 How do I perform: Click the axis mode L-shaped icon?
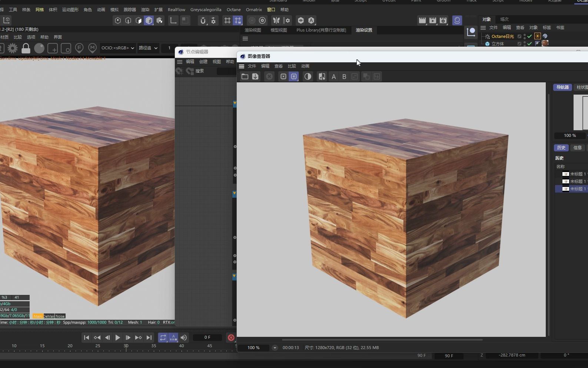coord(173,20)
